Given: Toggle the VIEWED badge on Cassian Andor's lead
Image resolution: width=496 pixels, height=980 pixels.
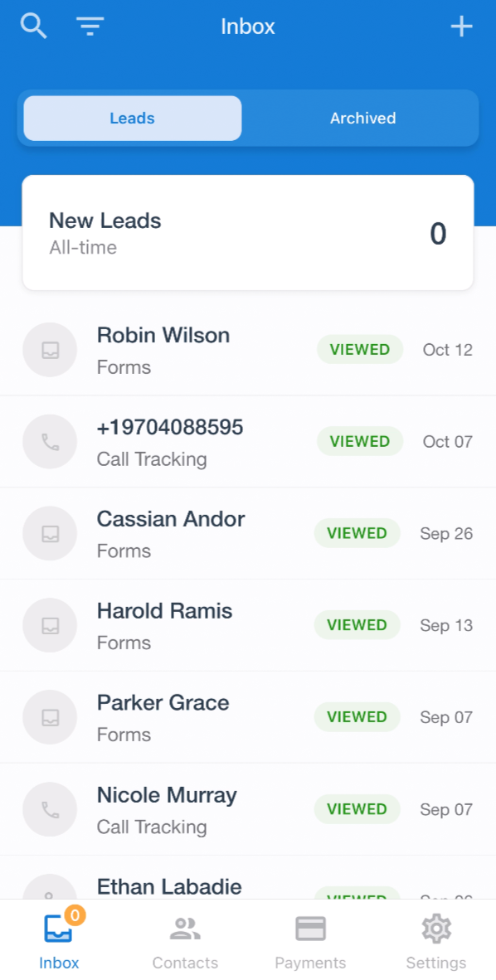Looking at the screenshot, I should pos(357,533).
